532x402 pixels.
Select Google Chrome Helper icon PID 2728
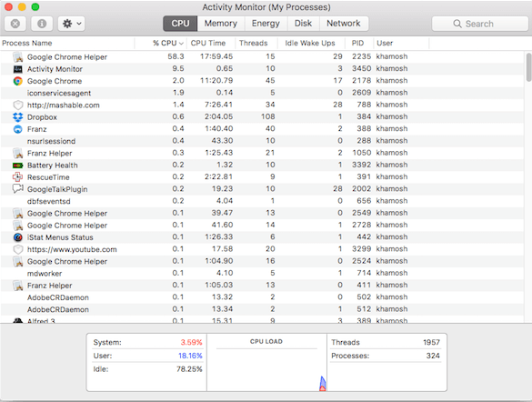click(x=17, y=226)
